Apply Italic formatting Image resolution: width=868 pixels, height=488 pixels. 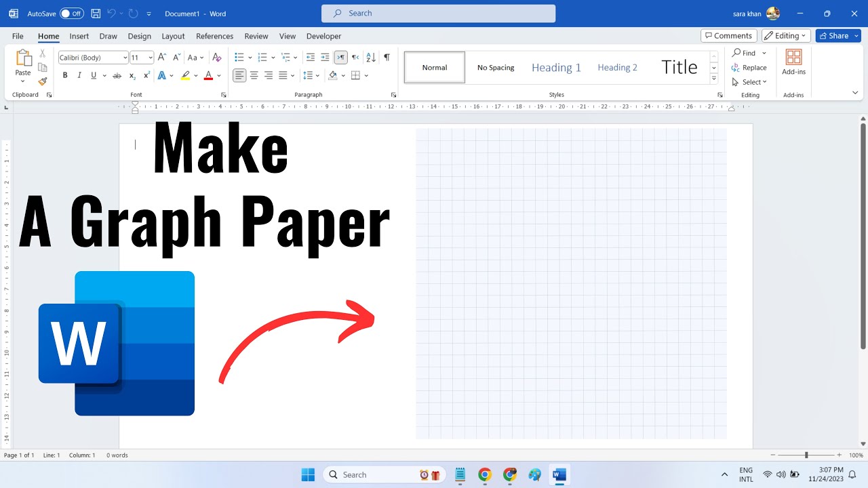click(x=79, y=75)
